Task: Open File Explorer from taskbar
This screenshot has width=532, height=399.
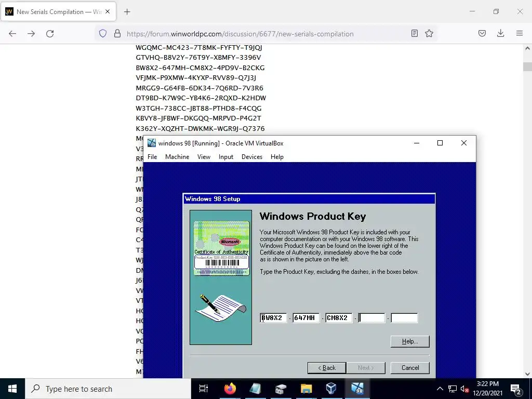Action: pos(306,389)
